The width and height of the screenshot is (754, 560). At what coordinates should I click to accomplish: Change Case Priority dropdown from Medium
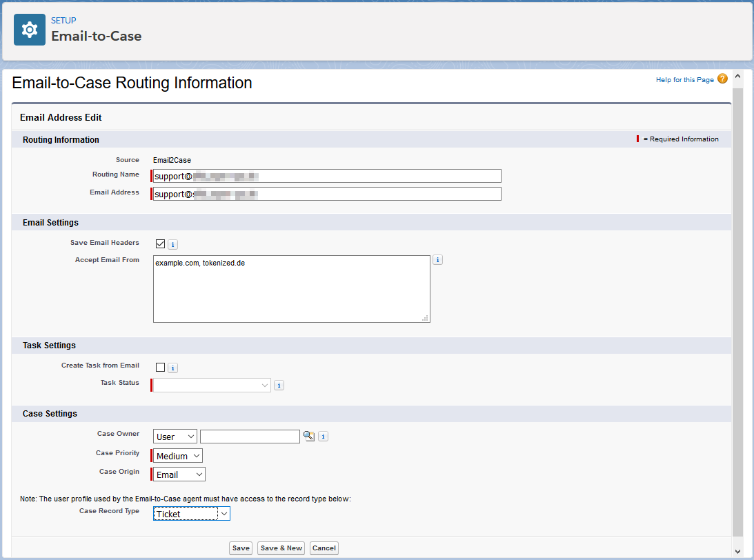pos(178,456)
